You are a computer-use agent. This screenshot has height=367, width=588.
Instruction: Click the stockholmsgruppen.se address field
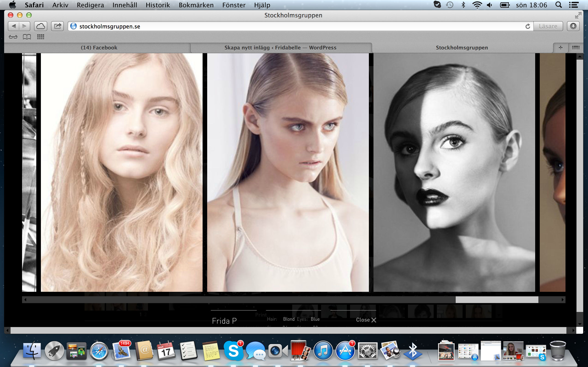291,26
